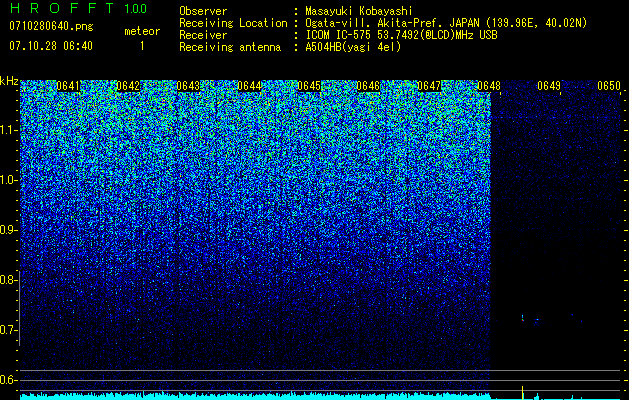The image size is (629, 400).
Task: Click the 0646 time marker
Action: coord(368,86)
